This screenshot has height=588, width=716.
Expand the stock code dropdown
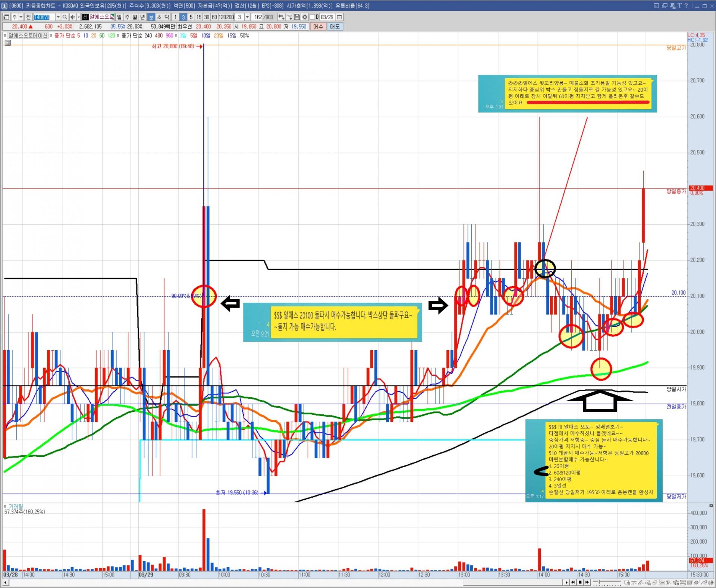click(58, 17)
